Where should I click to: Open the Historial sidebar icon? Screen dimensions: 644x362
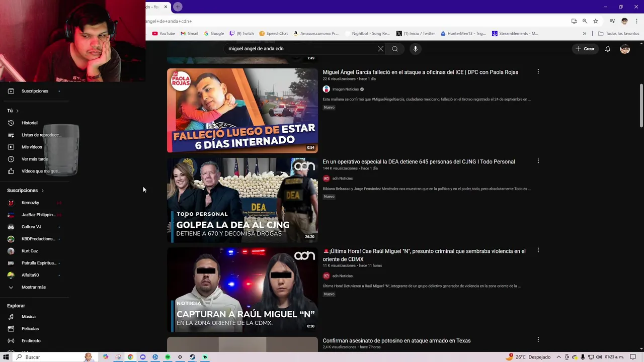click(x=11, y=123)
